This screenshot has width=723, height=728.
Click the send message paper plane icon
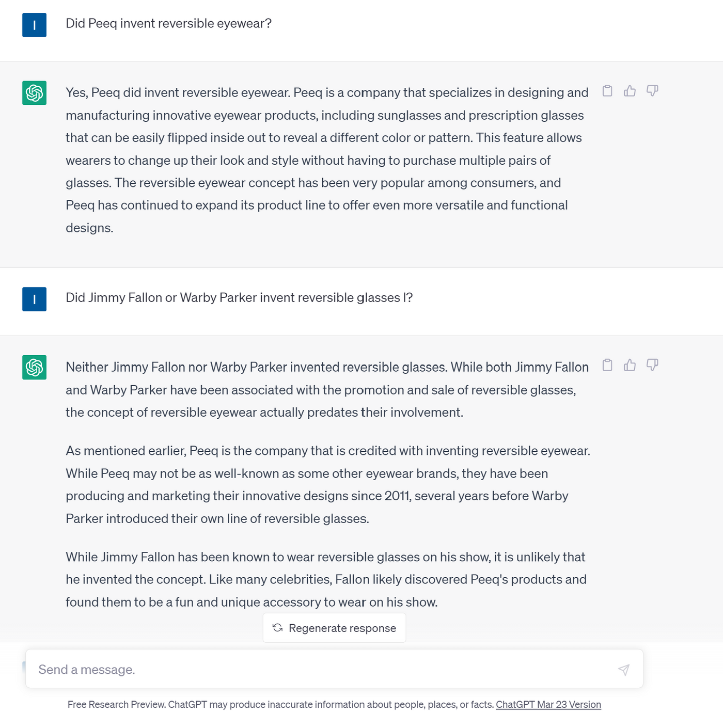[x=624, y=670]
